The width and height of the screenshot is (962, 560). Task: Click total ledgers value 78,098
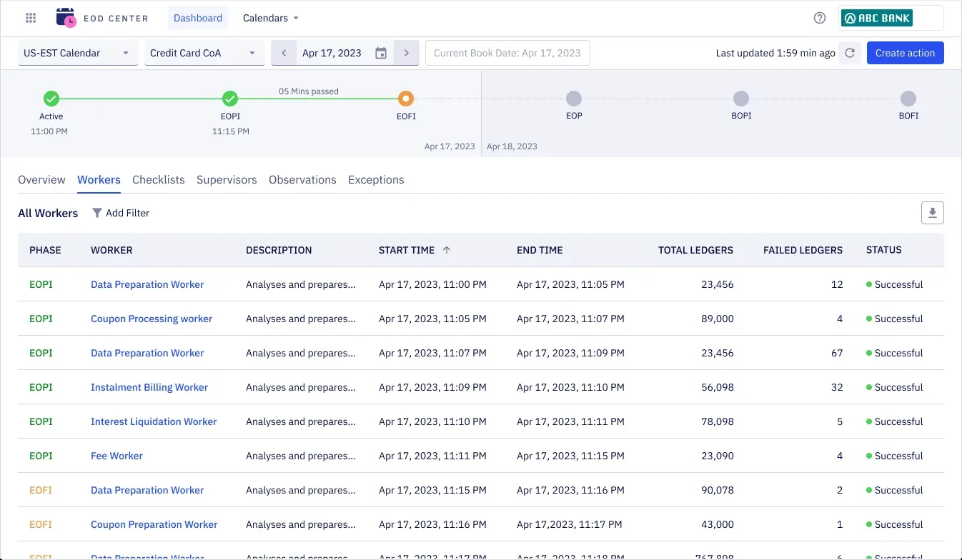718,421
